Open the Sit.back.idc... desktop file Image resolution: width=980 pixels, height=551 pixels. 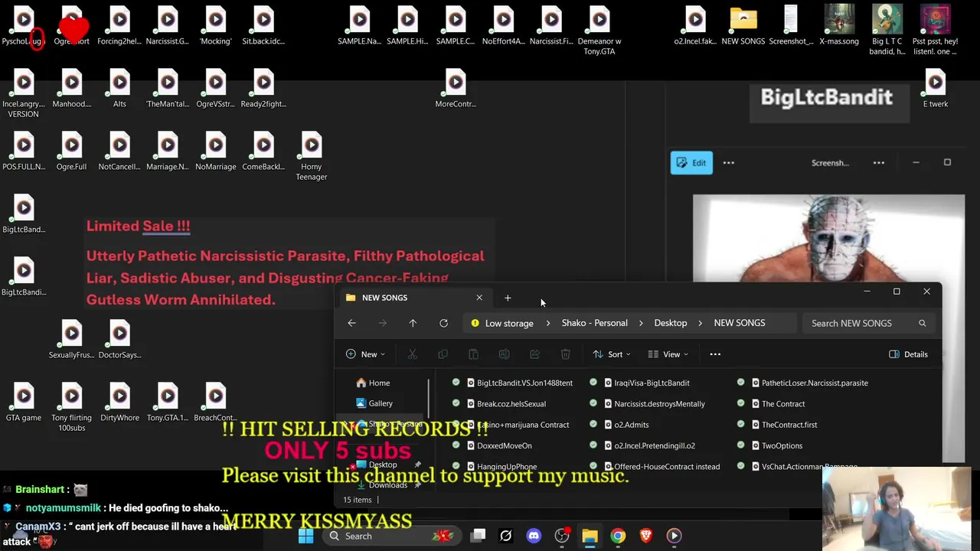click(263, 26)
